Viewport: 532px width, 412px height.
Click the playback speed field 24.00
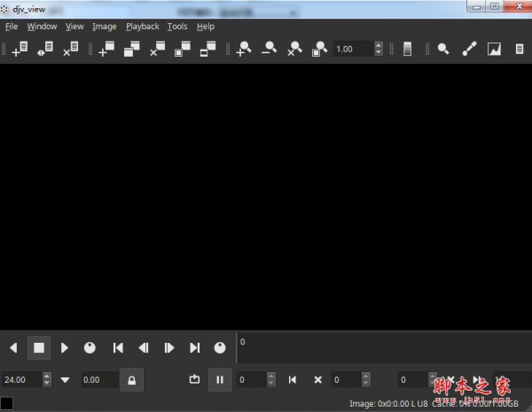(x=22, y=380)
